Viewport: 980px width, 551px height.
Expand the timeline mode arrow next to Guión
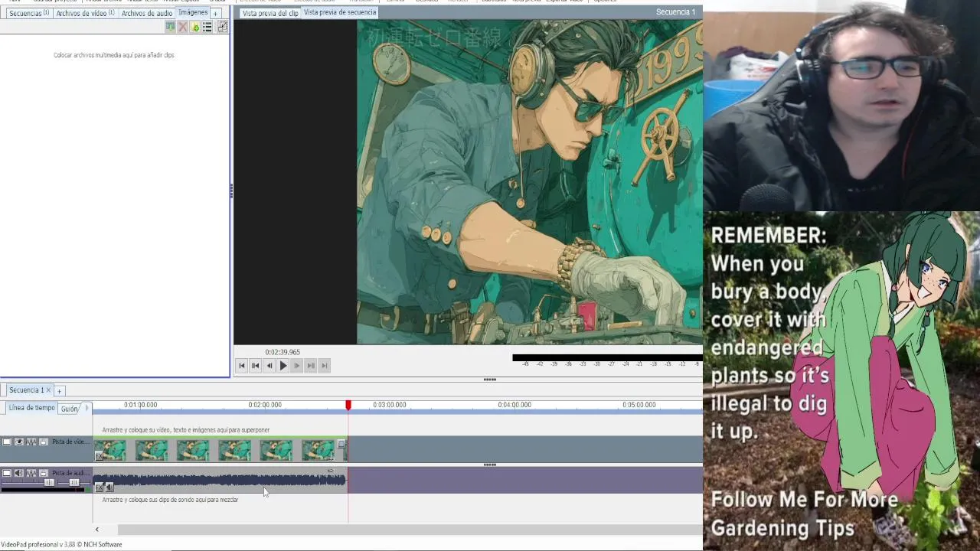tap(86, 408)
